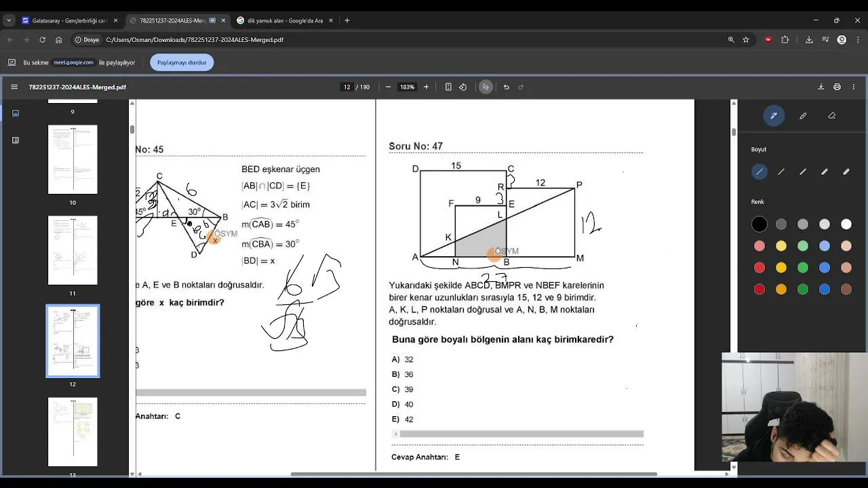868x488 pixels.
Task: Click the Soru No: 47 heading
Action: (x=416, y=146)
